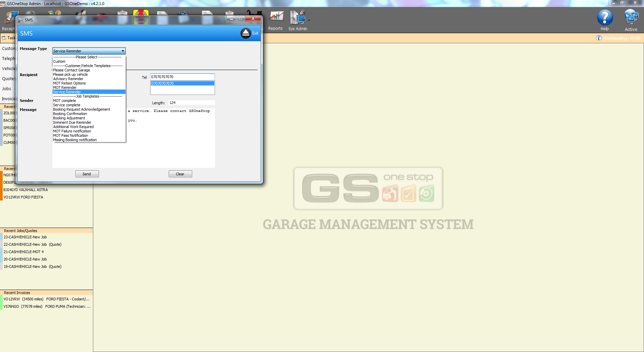Click the Outstanding £0.00 text

622,38
